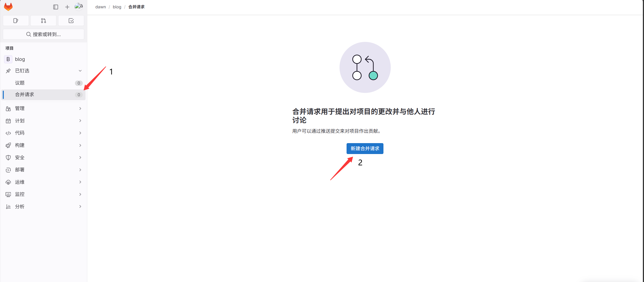
Task: Click the 搜索或转到 search box
Action: (43, 34)
